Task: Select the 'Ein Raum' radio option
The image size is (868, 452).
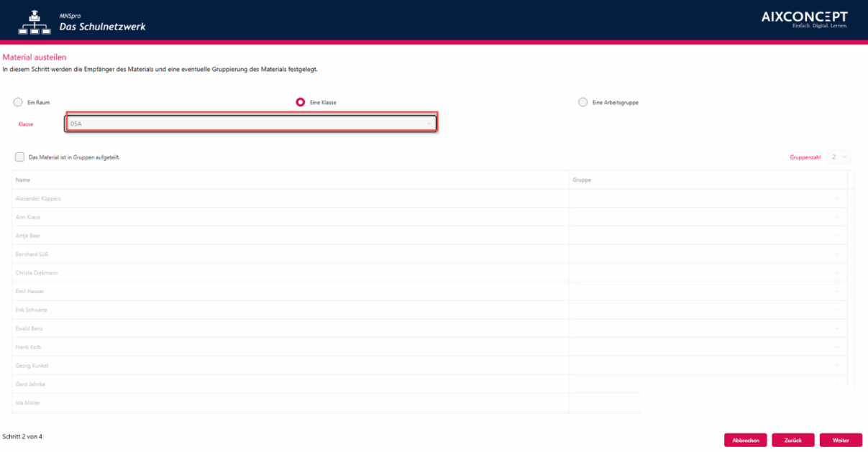Action: 18,102
